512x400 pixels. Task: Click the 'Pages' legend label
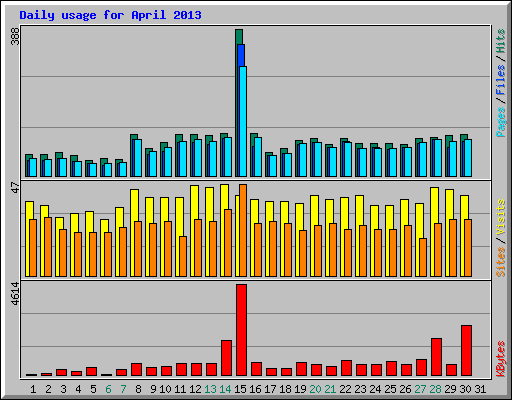click(x=500, y=122)
